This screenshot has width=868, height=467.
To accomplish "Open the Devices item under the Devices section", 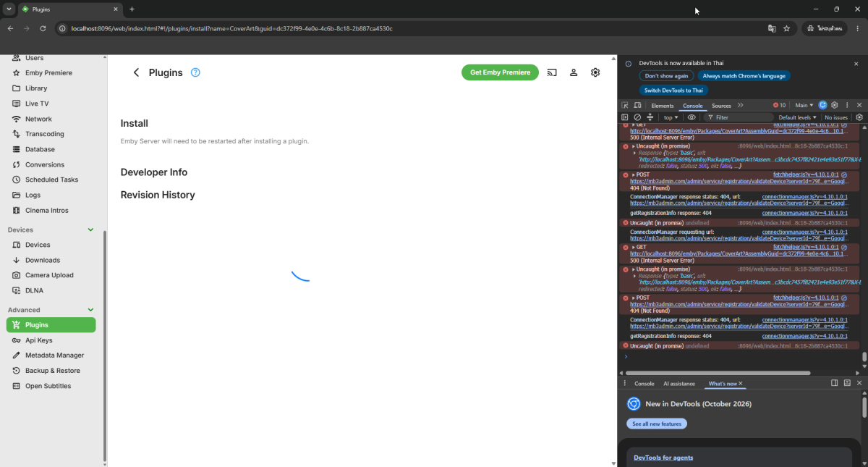I will (51, 245).
